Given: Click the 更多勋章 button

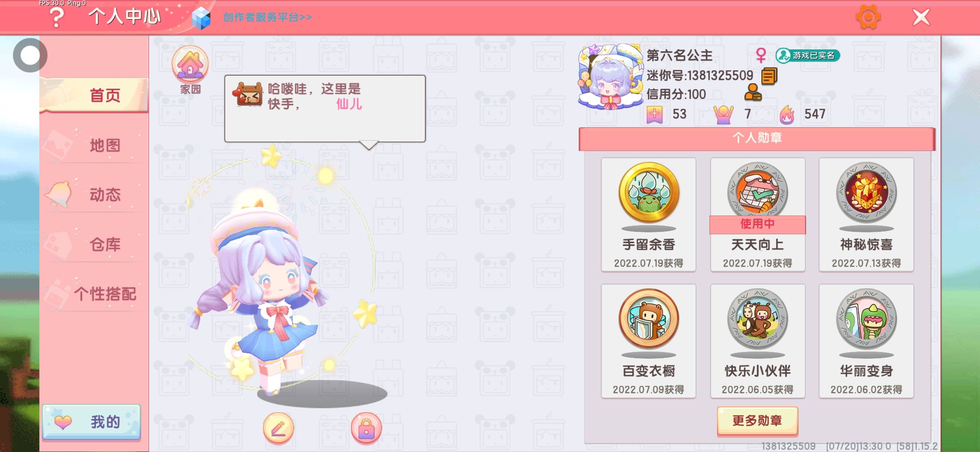Looking at the screenshot, I should [757, 421].
